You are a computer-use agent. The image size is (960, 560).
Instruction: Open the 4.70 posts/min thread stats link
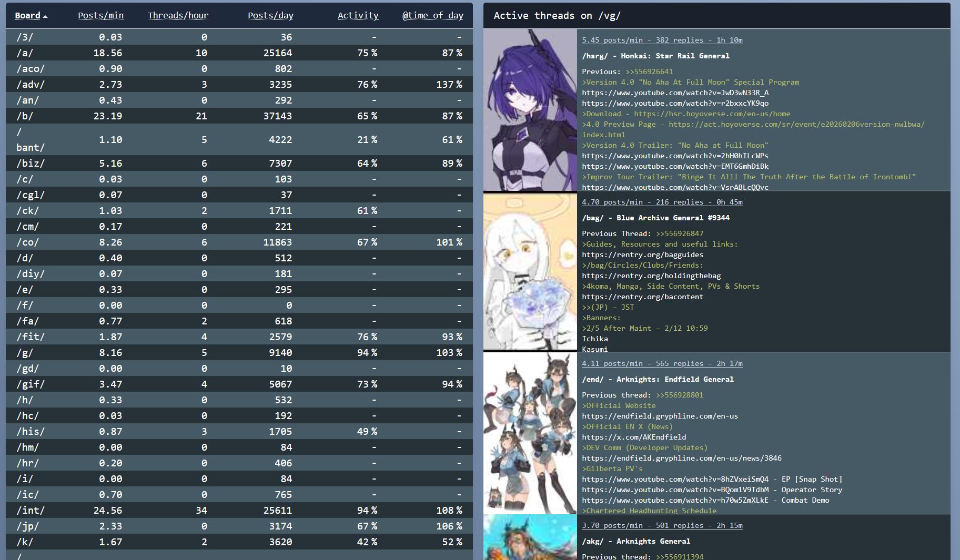(x=662, y=202)
